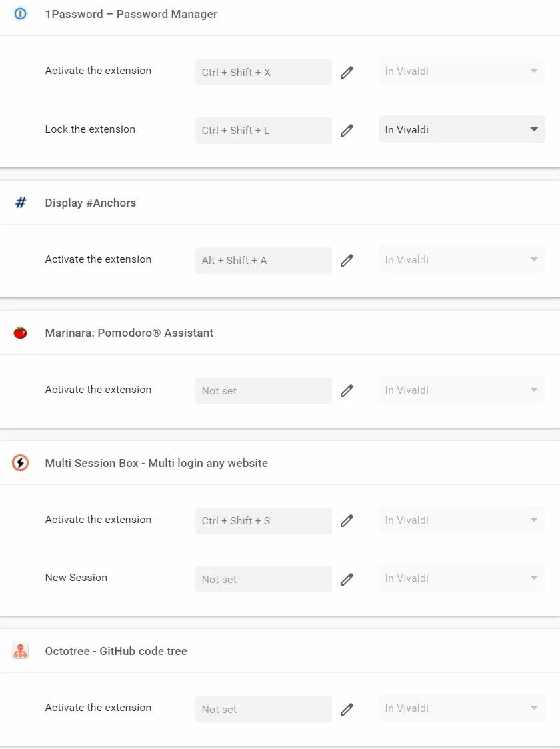Click Octotree's Not set shortcut field

pos(263,709)
